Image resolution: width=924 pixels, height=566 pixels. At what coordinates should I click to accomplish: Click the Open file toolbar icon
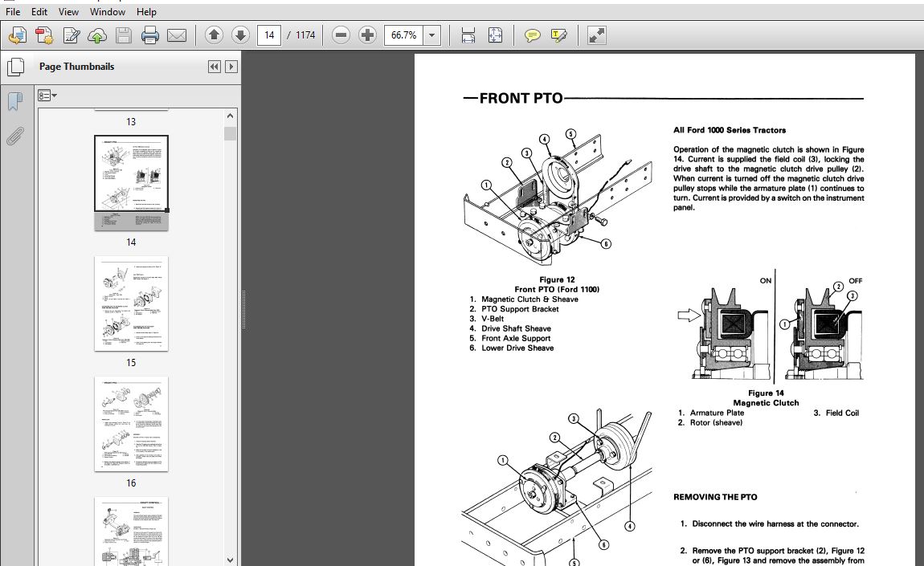[x=17, y=35]
